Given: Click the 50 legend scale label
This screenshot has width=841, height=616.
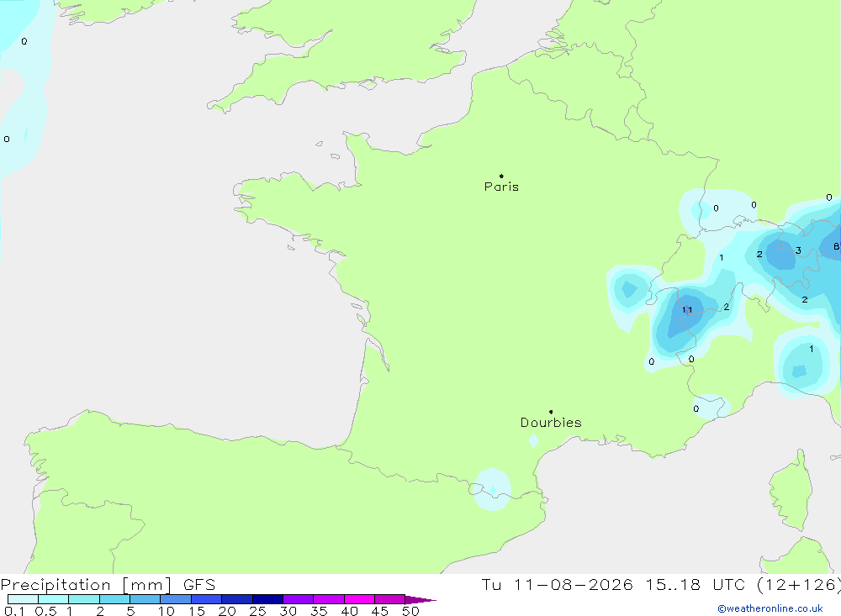Looking at the screenshot, I should [x=410, y=611].
